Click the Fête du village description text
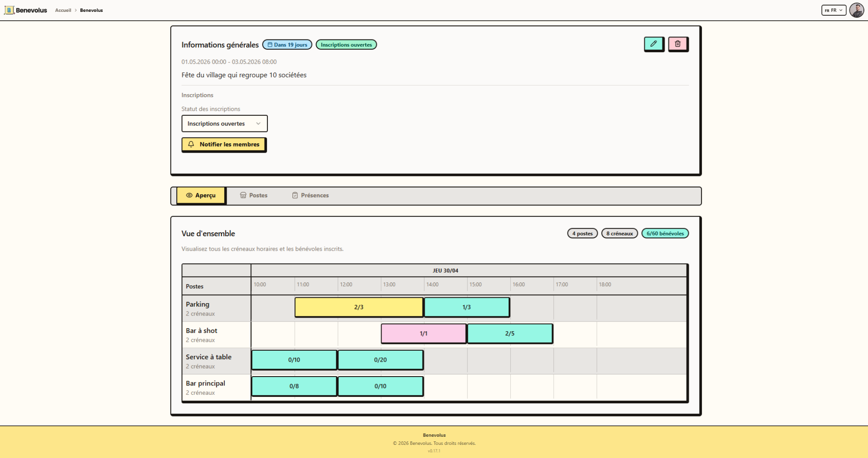Viewport: 868px width, 458px height. tap(244, 75)
